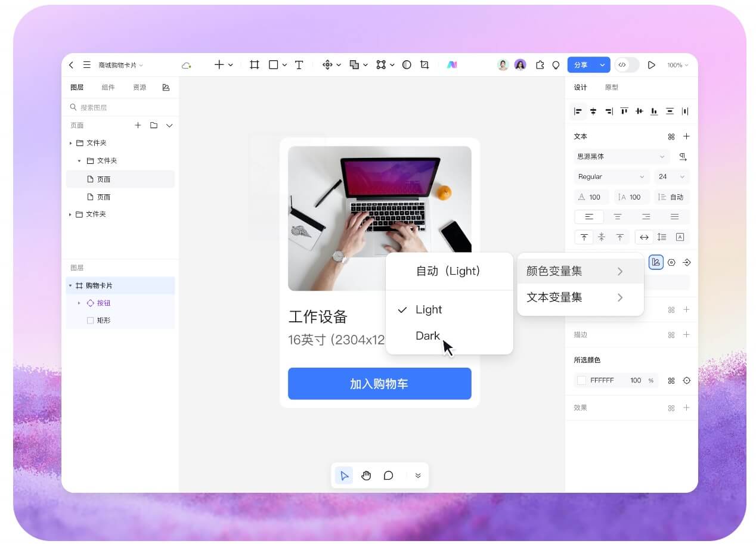This screenshot has height=547, width=756.
Task: Select the Frame tool in the toolbar
Action: point(254,64)
